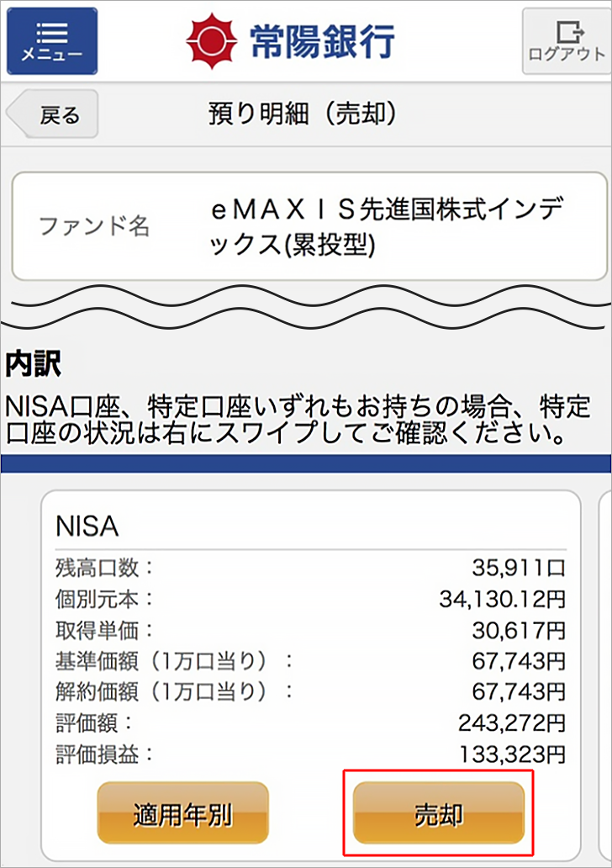Tap the 内訳 section heading
Image resolution: width=612 pixels, height=868 pixels.
coord(34,365)
